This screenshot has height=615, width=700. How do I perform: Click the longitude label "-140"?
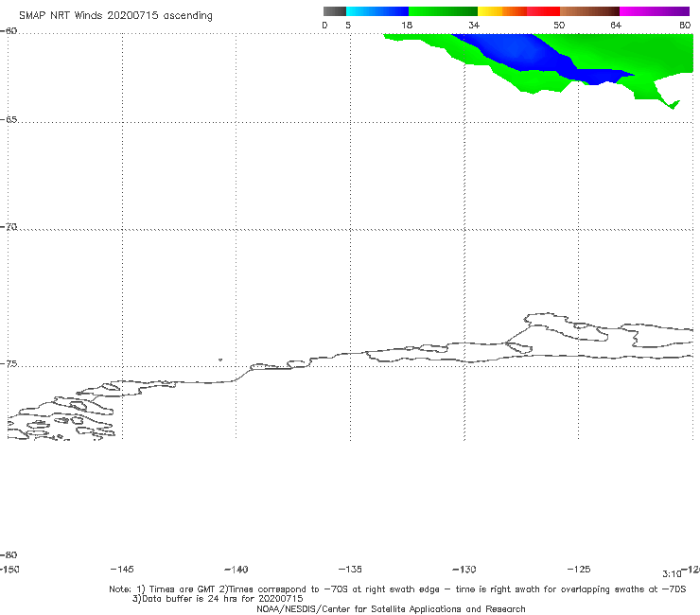(236, 570)
